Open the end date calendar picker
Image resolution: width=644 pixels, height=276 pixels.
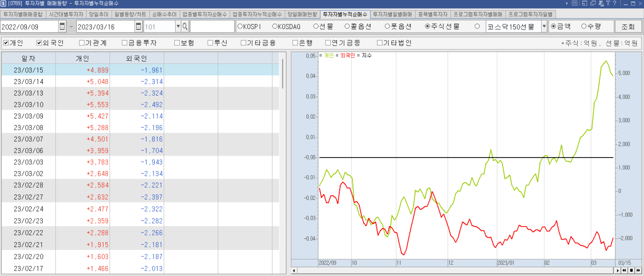click(x=138, y=27)
